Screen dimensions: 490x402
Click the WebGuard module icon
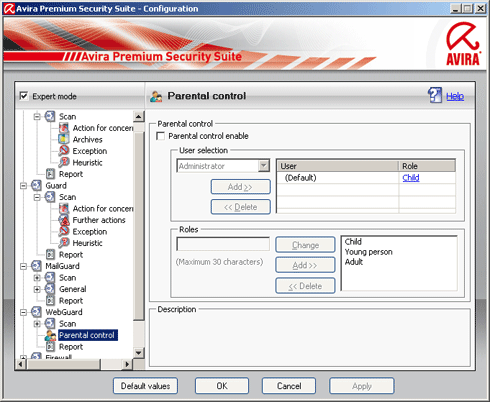click(36, 312)
